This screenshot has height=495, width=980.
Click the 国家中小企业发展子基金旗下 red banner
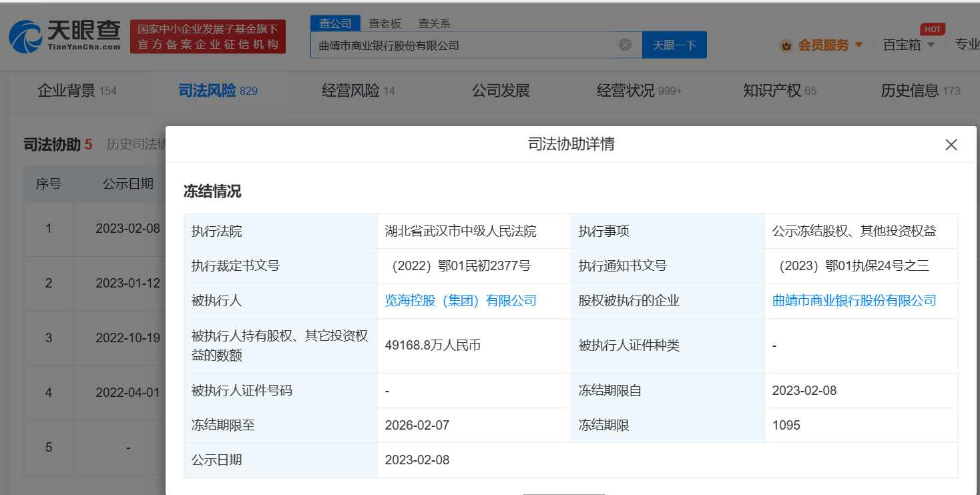coord(208,37)
